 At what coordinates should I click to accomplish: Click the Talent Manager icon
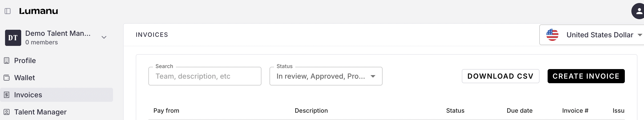coord(7,112)
